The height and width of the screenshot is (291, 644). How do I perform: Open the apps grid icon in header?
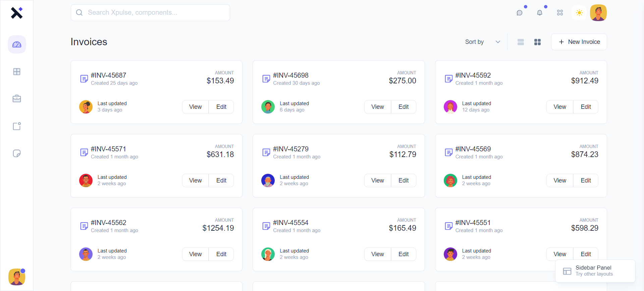tap(560, 13)
